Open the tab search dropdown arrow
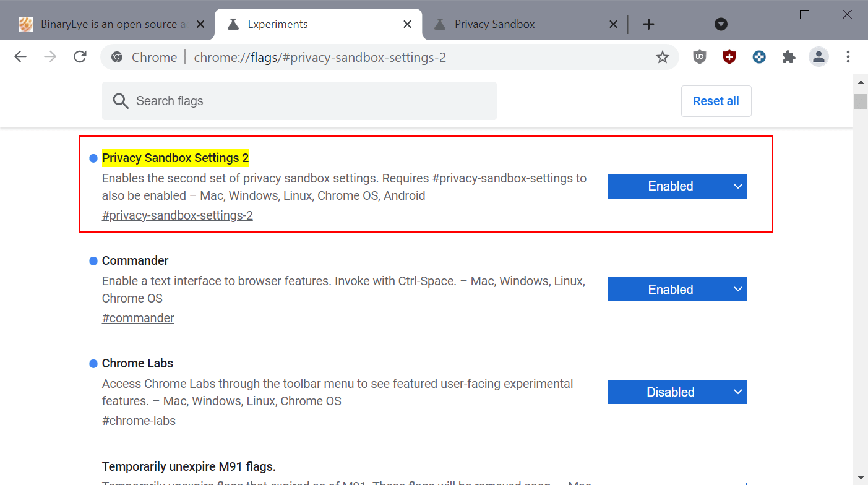Viewport: 868px width, 485px height. (721, 24)
